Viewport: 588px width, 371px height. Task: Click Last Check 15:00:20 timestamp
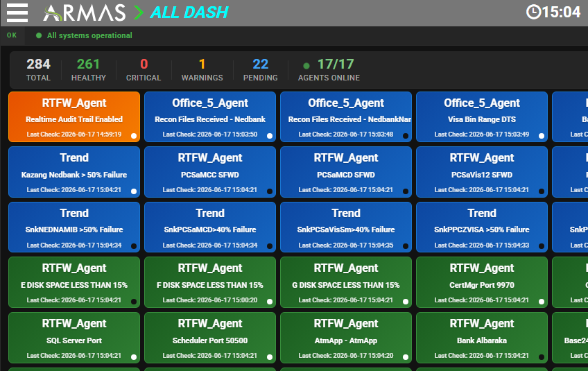click(x=210, y=300)
